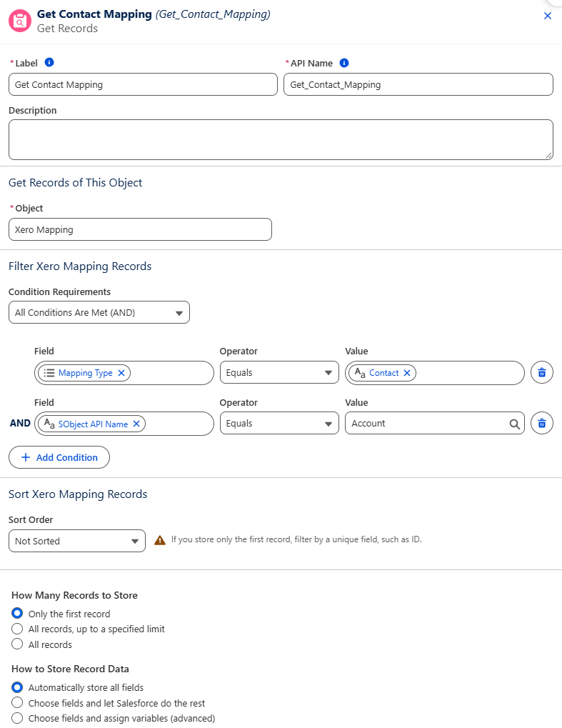562x728 pixels.
Task: Click the API Name input field
Action: coord(418,84)
